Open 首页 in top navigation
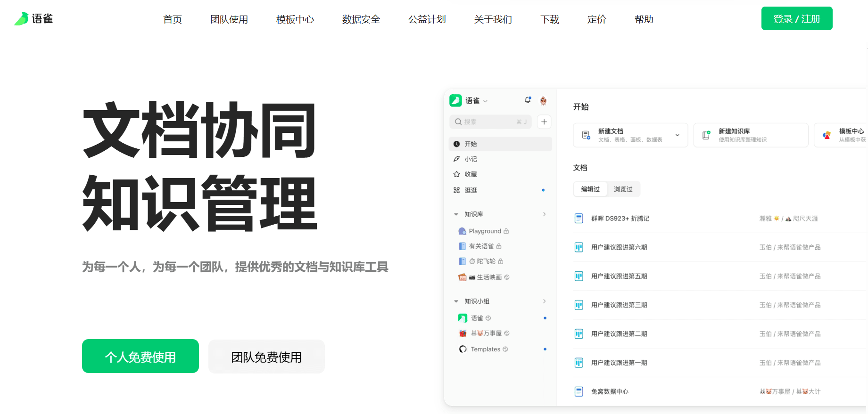Screen dimensions: 868x414 pos(173,19)
